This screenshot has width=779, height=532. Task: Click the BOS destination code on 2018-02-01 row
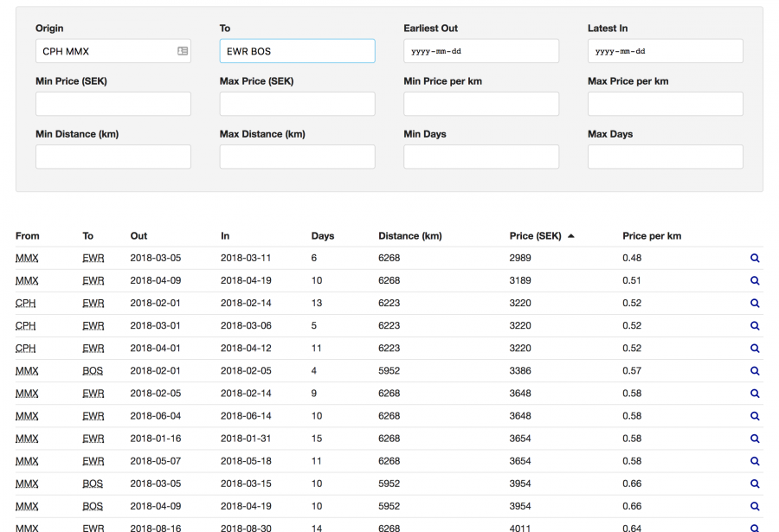click(93, 371)
